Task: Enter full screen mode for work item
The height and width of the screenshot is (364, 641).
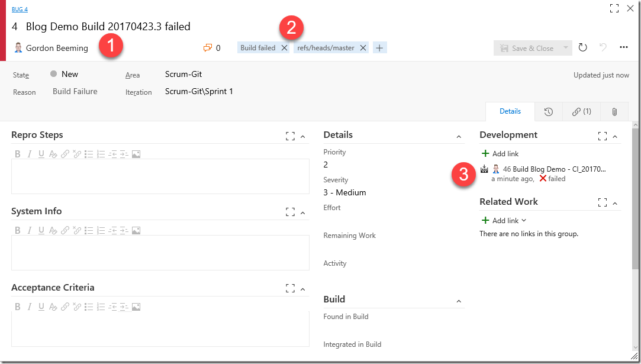Action: tap(614, 8)
